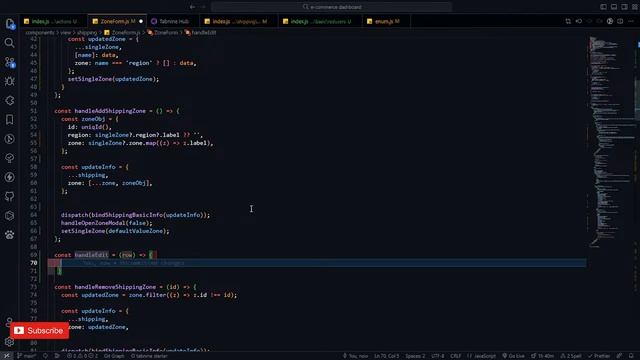
Task: Open the Tabnine Hub tab
Action: (x=173, y=21)
